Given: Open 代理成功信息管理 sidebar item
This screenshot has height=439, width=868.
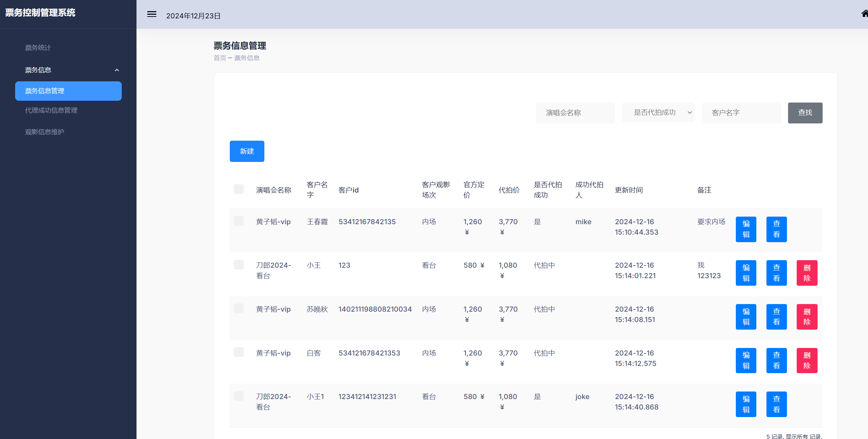Looking at the screenshot, I should [x=51, y=110].
